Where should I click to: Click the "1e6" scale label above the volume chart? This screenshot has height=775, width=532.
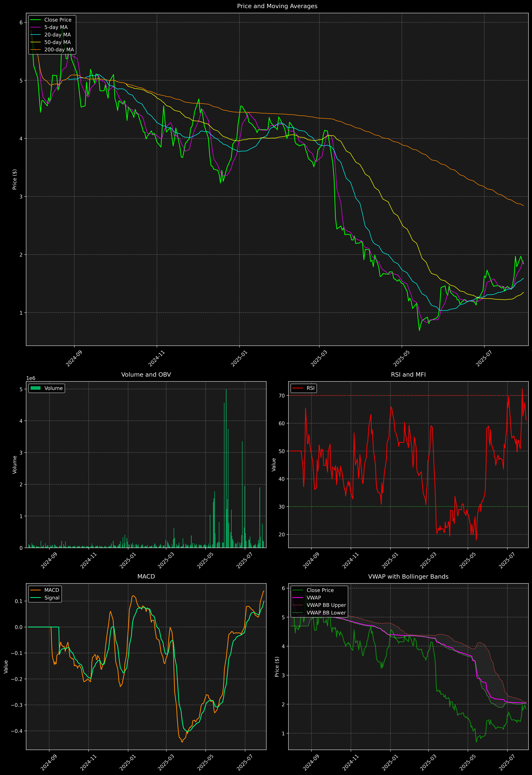click(31, 379)
